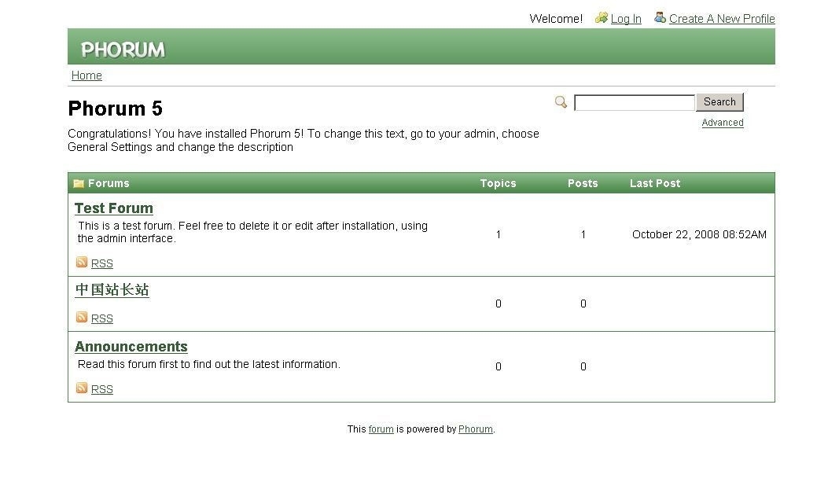Click Test Forum's Topics count of 1
The image size is (828, 504).
pyautogui.click(x=498, y=234)
